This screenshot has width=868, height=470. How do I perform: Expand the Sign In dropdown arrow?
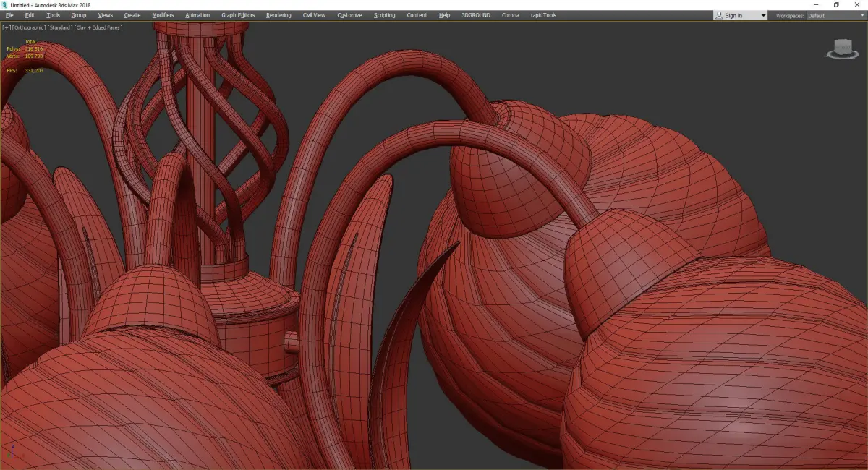coord(763,16)
